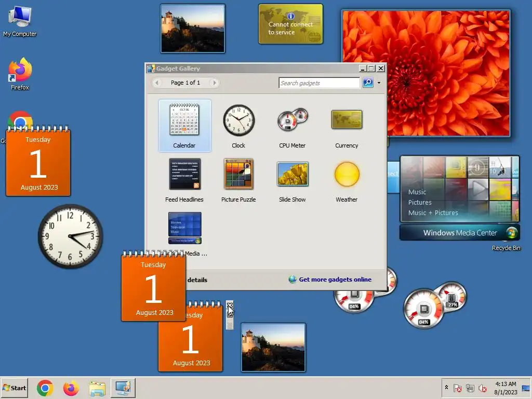Click the Windows orb on the Media Center banner
Image resolution: width=532 pixels, height=399 pixels.
click(x=512, y=233)
